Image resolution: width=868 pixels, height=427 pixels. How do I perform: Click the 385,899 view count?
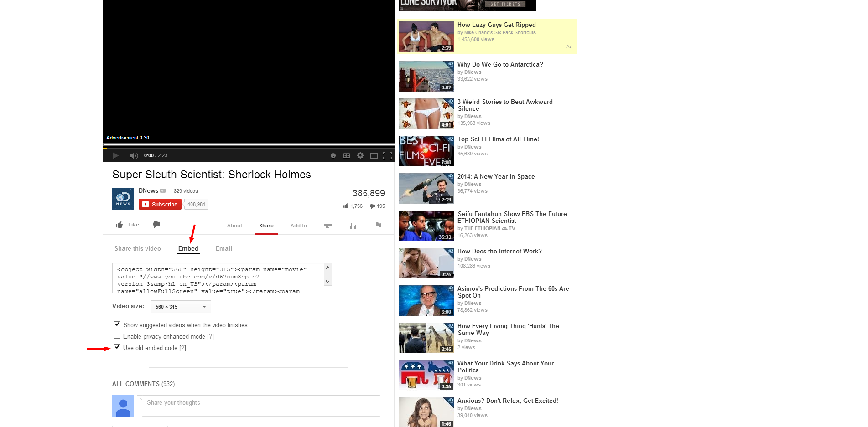[369, 193]
